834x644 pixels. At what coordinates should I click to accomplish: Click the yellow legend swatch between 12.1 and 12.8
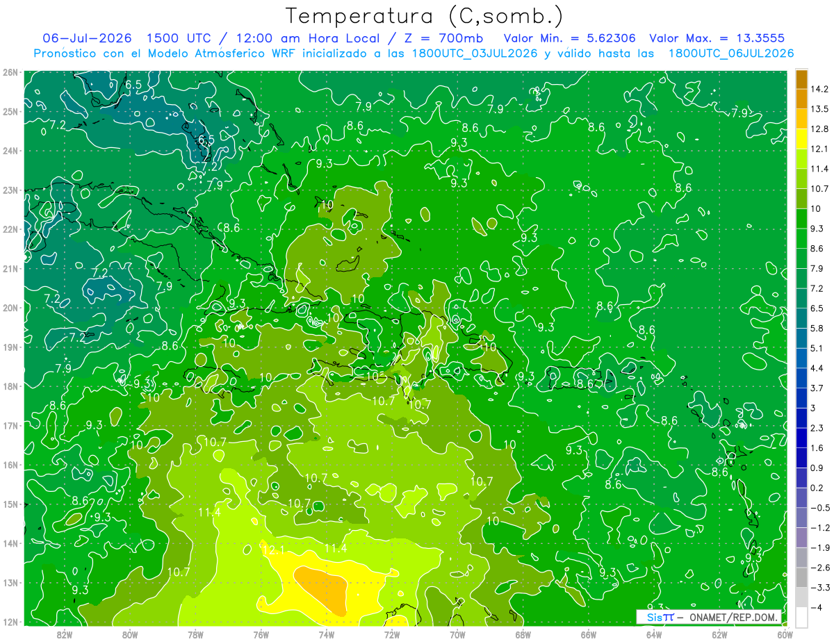[x=801, y=138]
